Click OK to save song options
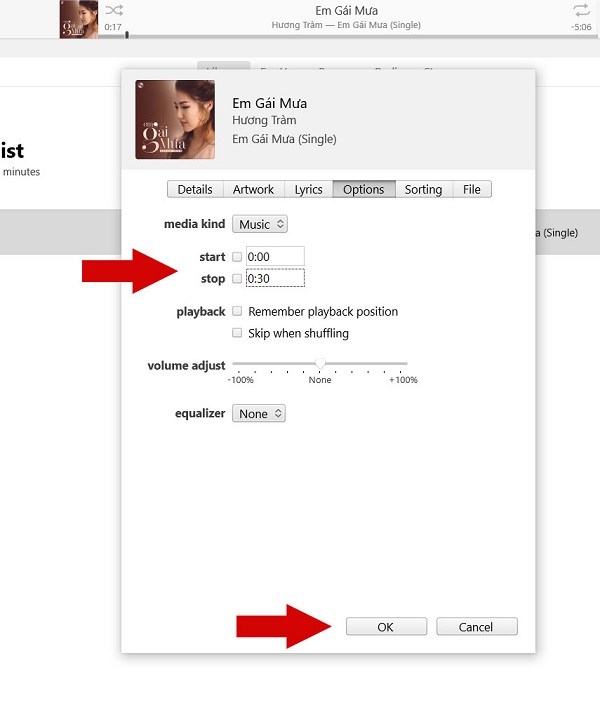The image size is (600, 705). (x=386, y=627)
